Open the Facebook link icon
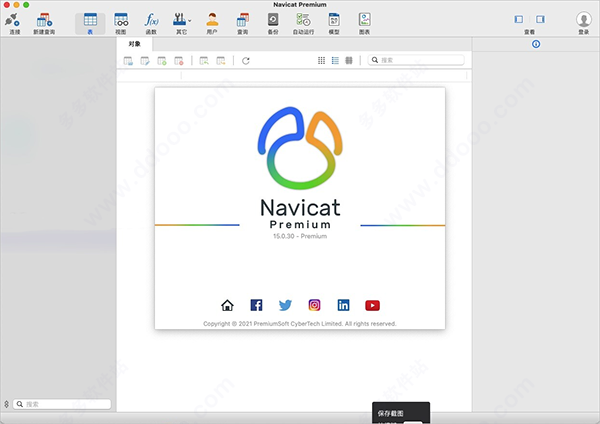This screenshot has height=424, width=600. tap(256, 305)
